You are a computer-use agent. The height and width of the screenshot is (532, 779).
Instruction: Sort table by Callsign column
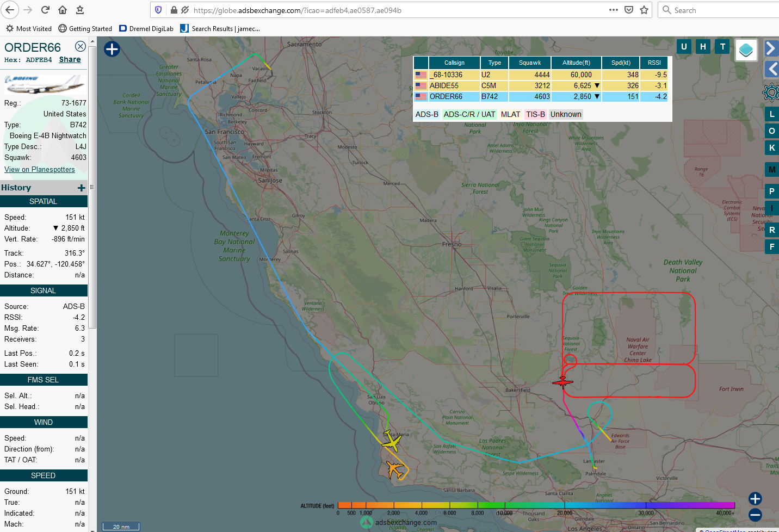pos(454,63)
